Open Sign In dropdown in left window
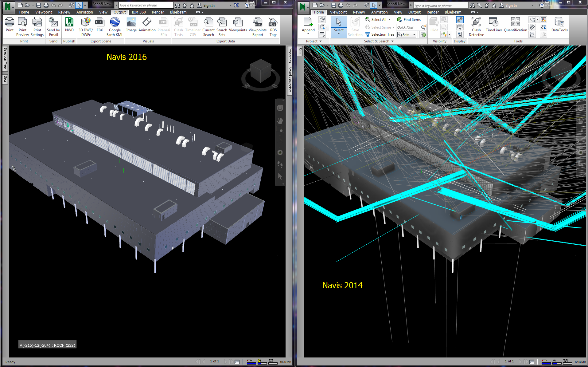The image size is (588, 367). 230,6
